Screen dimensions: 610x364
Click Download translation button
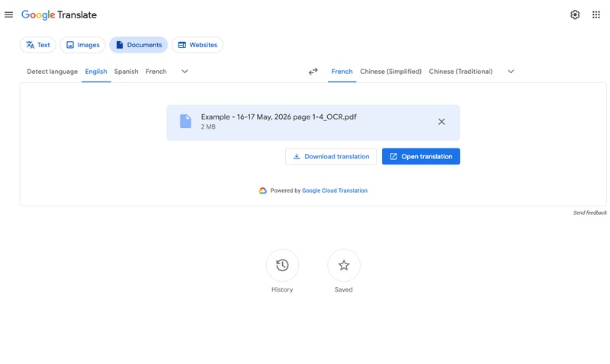(331, 156)
